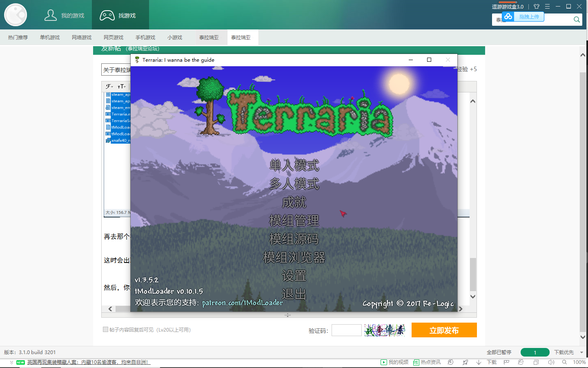Open 模组管理 in Terraria menu
The height and width of the screenshot is (368, 588).
[294, 221]
